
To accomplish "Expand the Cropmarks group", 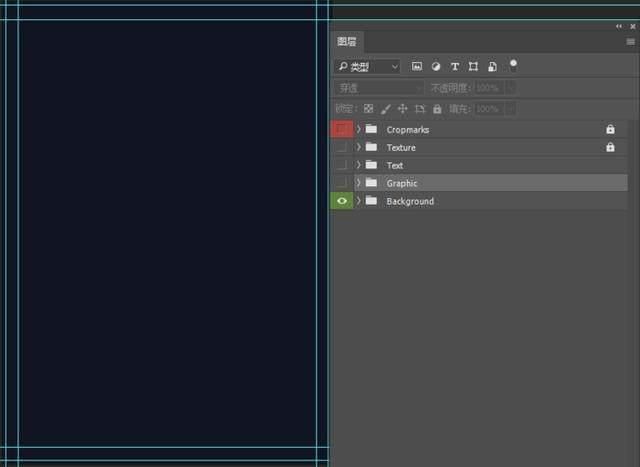I will (x=359, y=129).
